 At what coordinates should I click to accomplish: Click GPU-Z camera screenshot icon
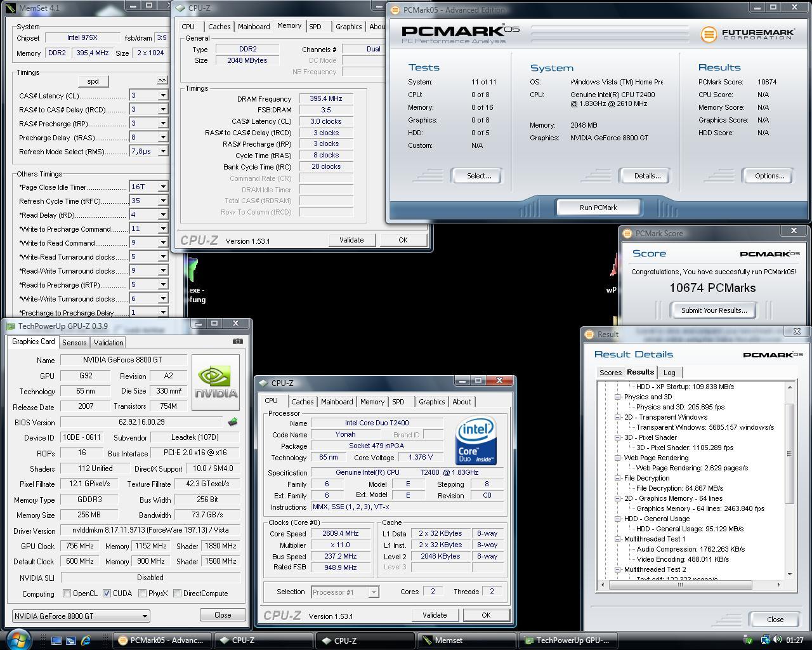tap(238, 341)
